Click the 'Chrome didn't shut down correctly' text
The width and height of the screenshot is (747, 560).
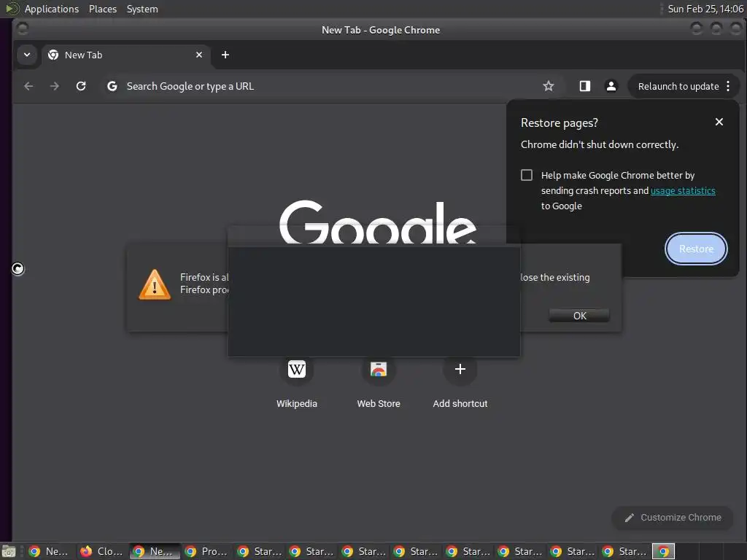pyautogui.click(x=600, y=145)
